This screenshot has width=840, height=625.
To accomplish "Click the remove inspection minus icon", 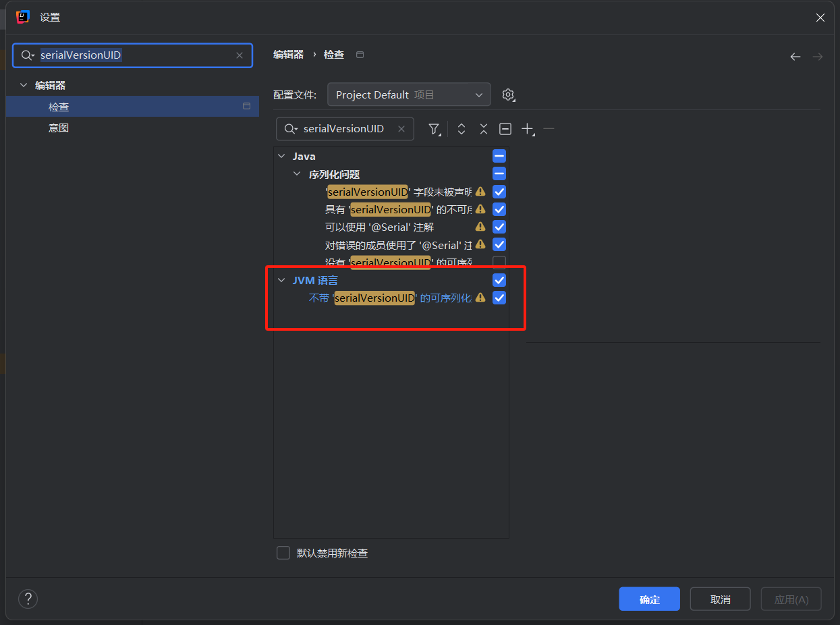I will click(549, 129).
